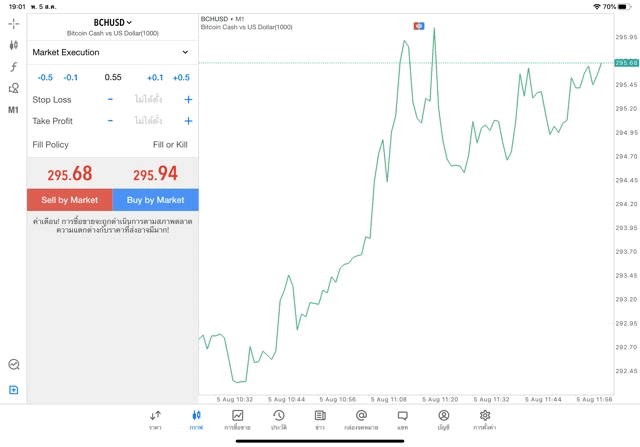Expand the BCHUSD symbol selector

[x=113, y=23]
